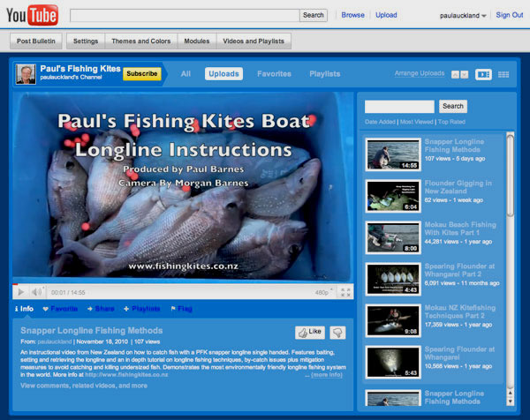This screenshot has height=420, width=530.
Task: Open the Mokau Beach Fishing Part 1 thumbnail
Action: pos(393,237)
